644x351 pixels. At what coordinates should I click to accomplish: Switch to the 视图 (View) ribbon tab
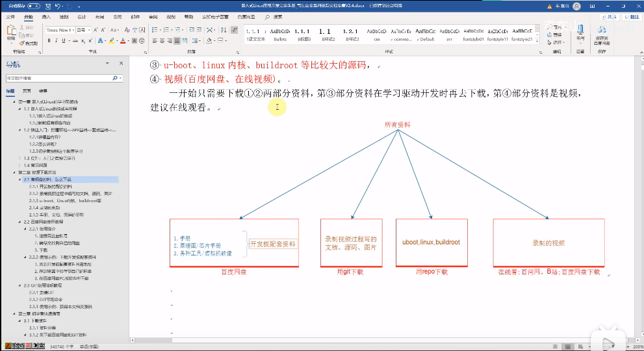(x=171, y=17)
